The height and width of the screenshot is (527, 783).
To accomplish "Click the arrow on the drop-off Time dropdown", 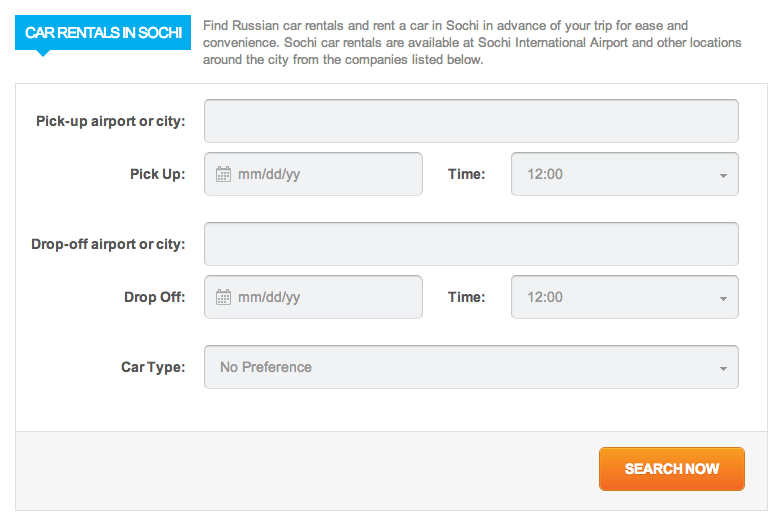I will 722,298.
